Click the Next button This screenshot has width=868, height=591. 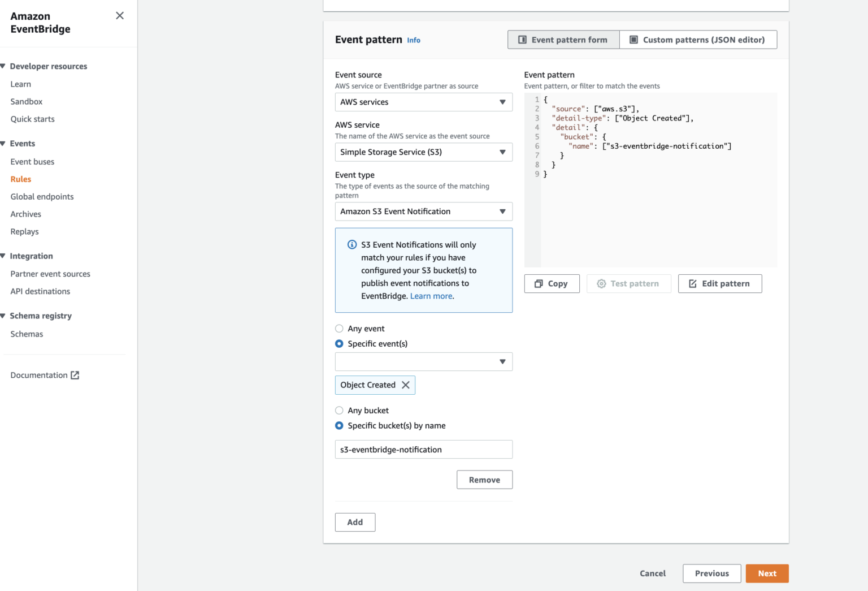click(x=767, y=573)
